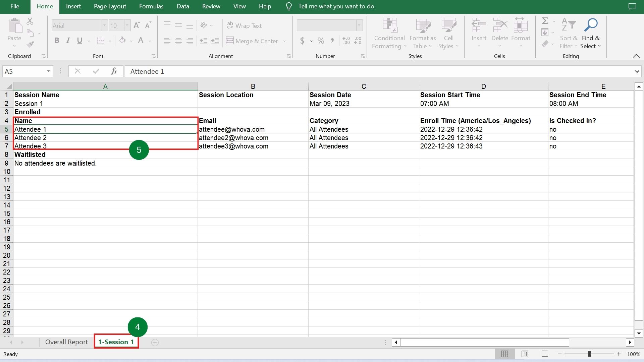Image resolution: width=644 pixels, height=362 pixels.
Task: Switch to the Formulas ribbon tab
Action: click(151, 6)
